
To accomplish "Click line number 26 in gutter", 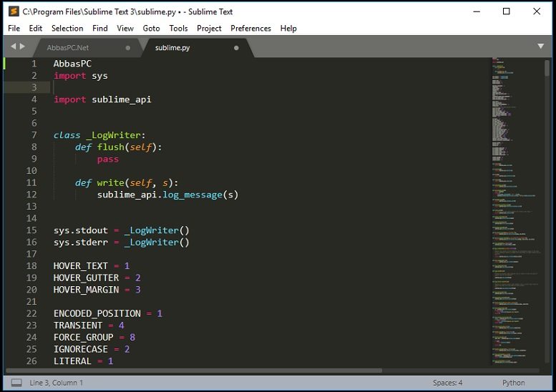I will click(31, 361).
